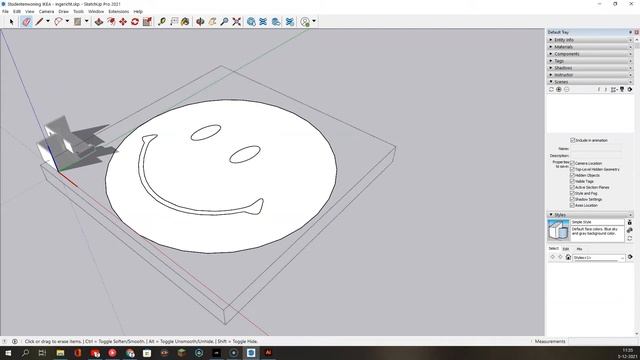Pick the Scale tool
The height and width of the screenshot is (360, 640).
pos(147,22)
